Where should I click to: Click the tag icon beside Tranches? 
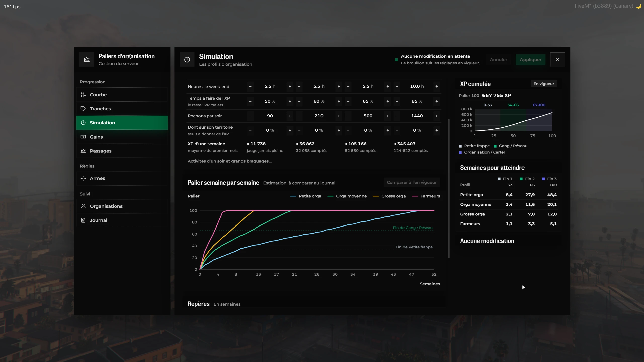coord(83,109)
